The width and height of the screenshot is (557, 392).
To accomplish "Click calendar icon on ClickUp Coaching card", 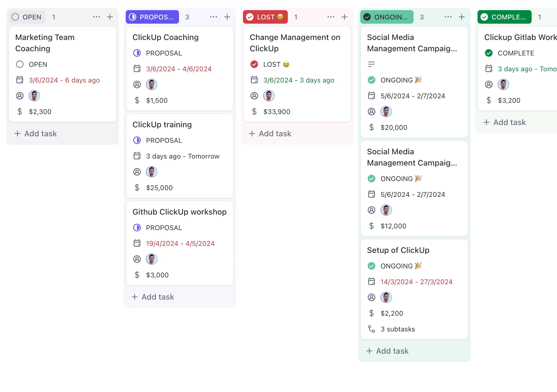I will [x=137, y=69].
